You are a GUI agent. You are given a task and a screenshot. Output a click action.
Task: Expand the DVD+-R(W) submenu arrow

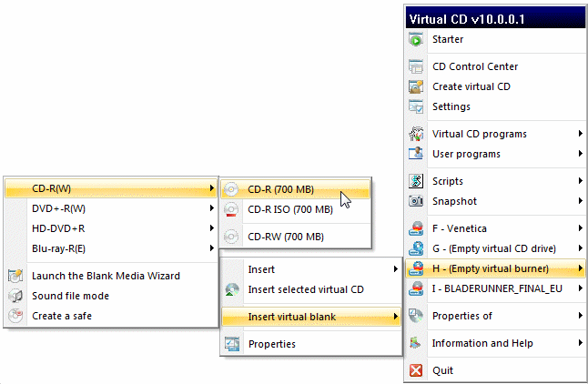[211, 208]
